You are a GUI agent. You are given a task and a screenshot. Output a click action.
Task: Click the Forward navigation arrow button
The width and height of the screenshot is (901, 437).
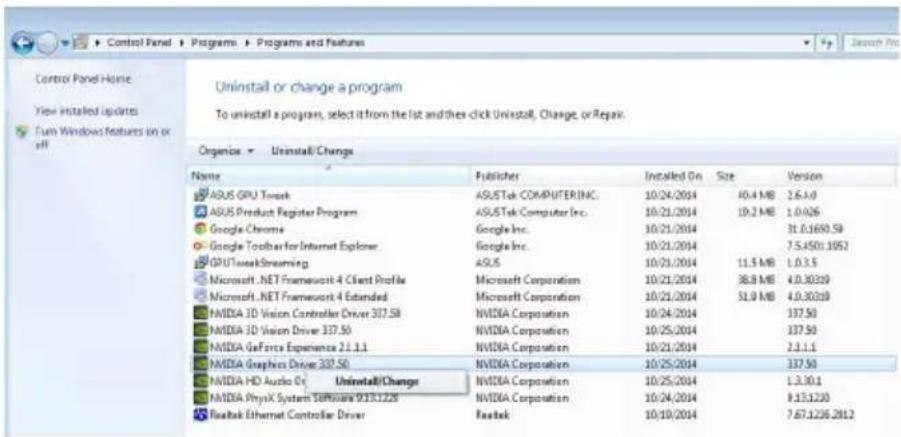point(47,45)
